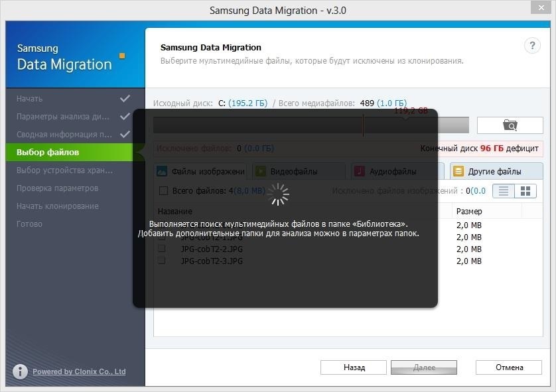The image size is (556, 392).
Task: Select Выбор файлов step in sidebar
Action: tap(69, 153)
